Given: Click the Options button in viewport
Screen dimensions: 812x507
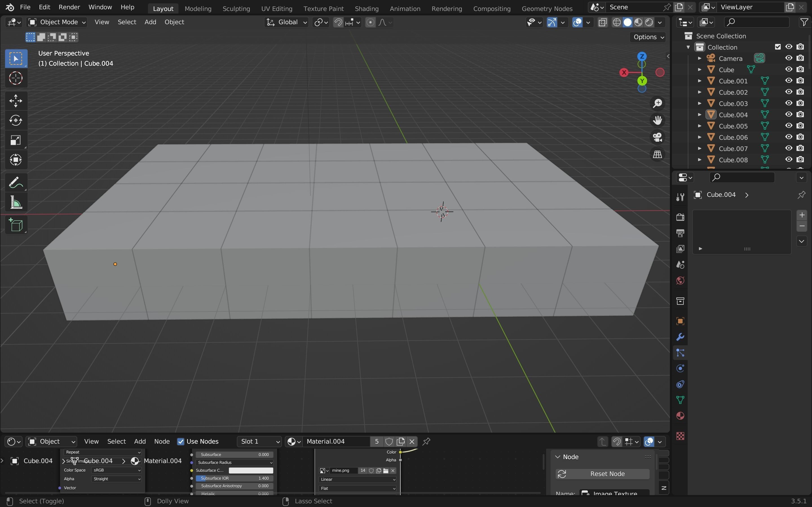Looking at the screenshot, I should pyautogui.click(x=648, y=37).
